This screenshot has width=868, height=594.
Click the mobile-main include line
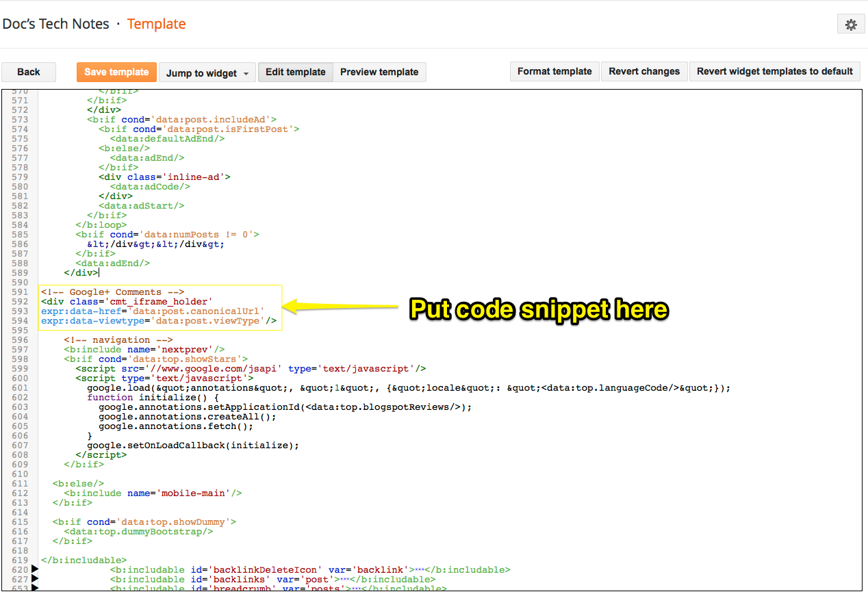pyautogui.click(x=153, y=493)
